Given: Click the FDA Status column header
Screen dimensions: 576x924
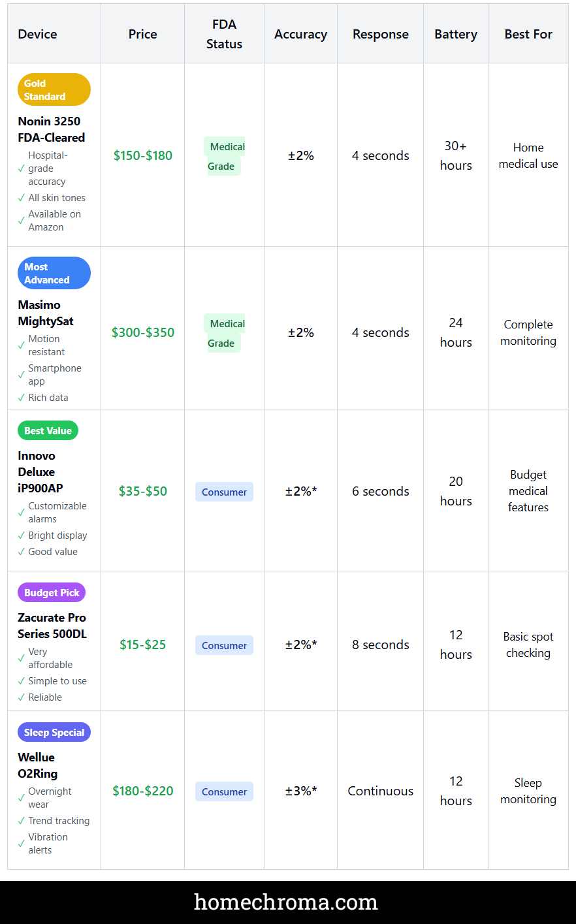Looking at the screenshot, I should point(224,34).
